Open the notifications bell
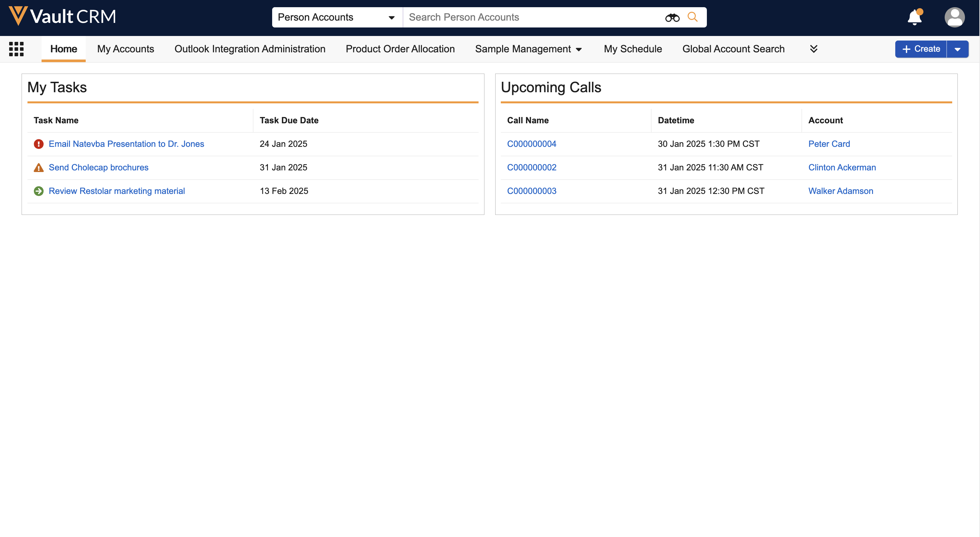Viewport: 980px width, 537px height. pos(915,17)
